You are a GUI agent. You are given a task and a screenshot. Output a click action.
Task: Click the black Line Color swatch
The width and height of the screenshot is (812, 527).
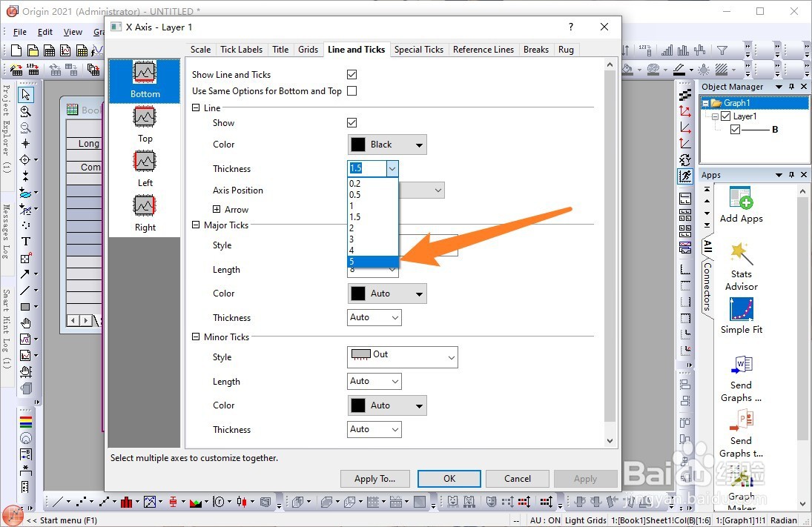click(x=358, y=145)
